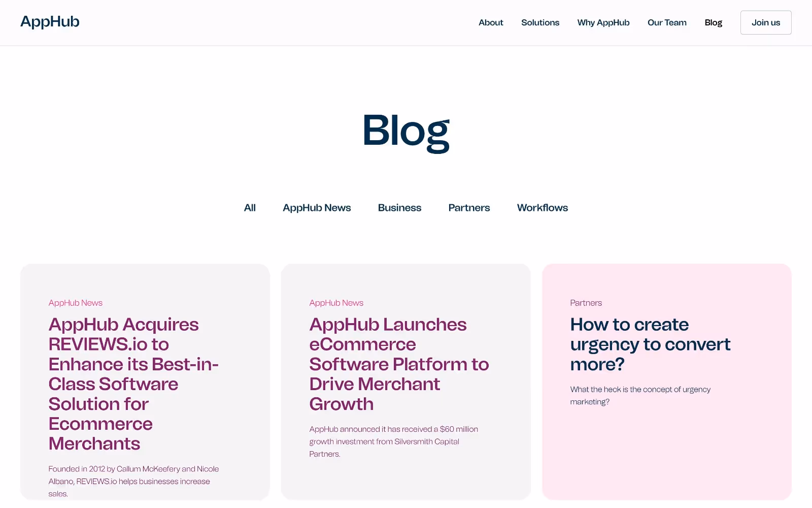The width and height of the screenshot is (812, 508).
Task: Click the 'Founded in 2012 by Callum McKeefery' excerpt
Action: pyautogui.click(x=133, y=481)
